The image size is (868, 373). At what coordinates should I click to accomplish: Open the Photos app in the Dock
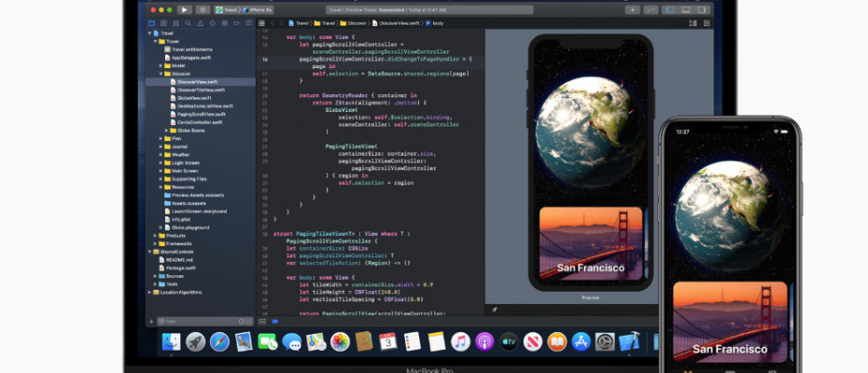tap(340, 341)
